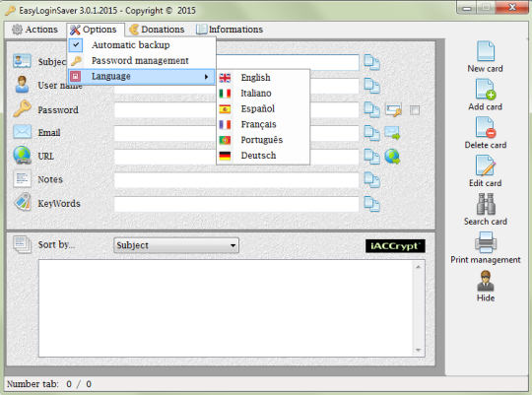Select Italiano language

click(x=263, y=94)
